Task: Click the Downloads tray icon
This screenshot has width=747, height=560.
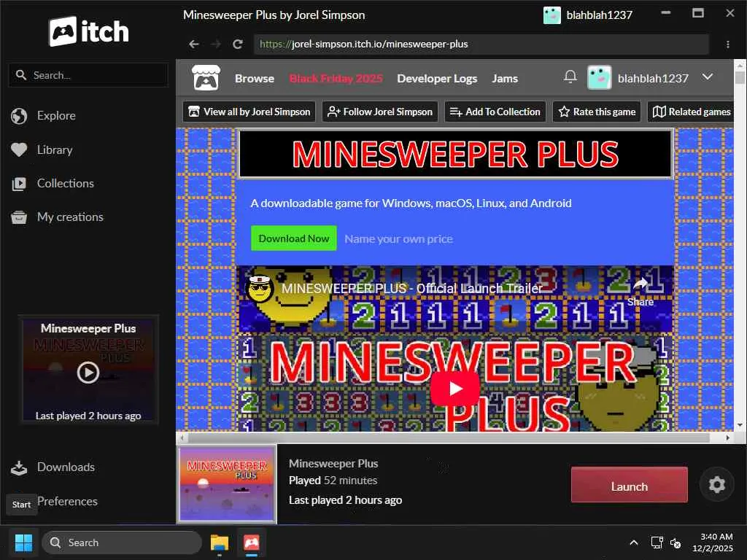Action: [x=19, y=467]
